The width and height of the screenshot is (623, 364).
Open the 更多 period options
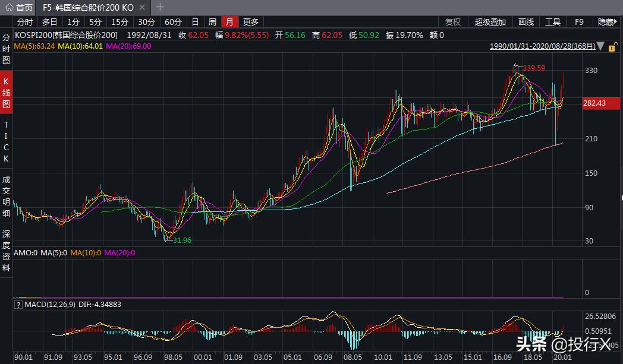tap(251, 22)
